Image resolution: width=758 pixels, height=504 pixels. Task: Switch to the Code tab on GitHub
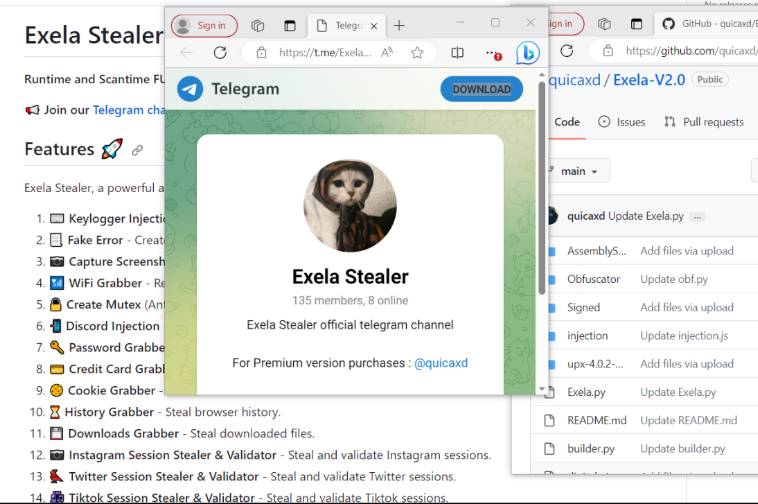(x=567, y=122)
